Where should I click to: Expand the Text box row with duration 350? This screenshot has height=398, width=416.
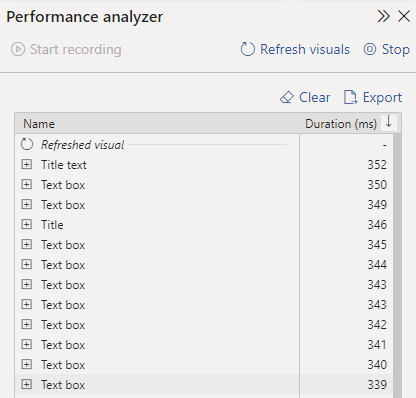pos(27,185)
